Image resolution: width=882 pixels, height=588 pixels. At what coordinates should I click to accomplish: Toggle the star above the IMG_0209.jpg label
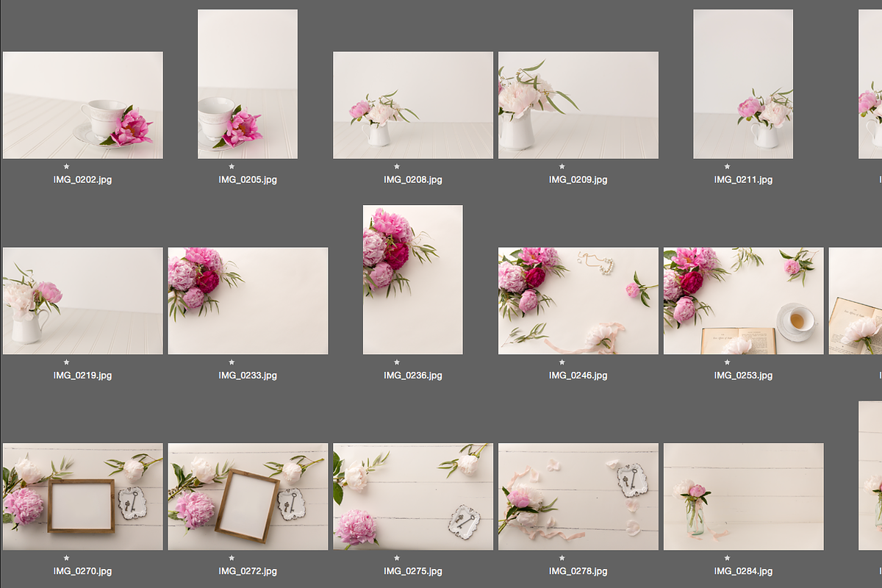pyautogui.click(x=562, y=167)
